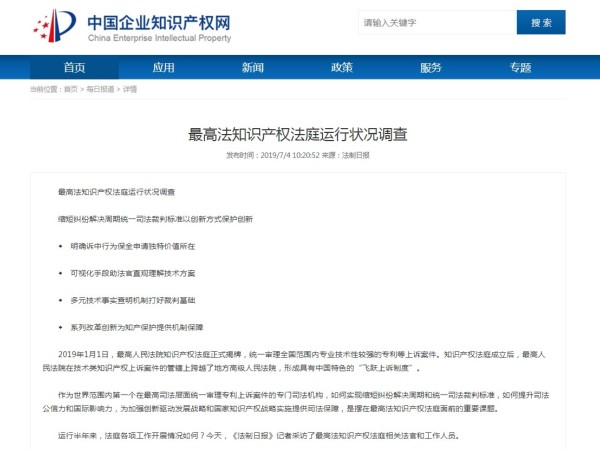
Task: Open the 首页 navigation tab
Action: click(x=74, y=68)
